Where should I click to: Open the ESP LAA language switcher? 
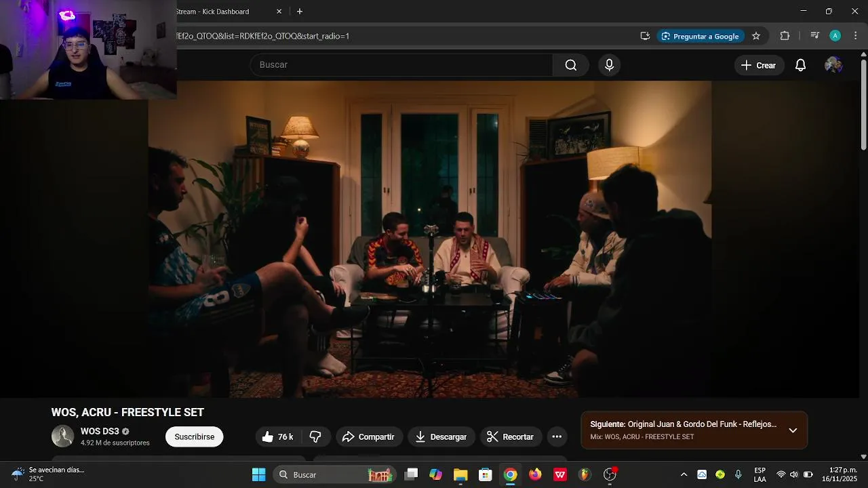(x=760, y=474)
